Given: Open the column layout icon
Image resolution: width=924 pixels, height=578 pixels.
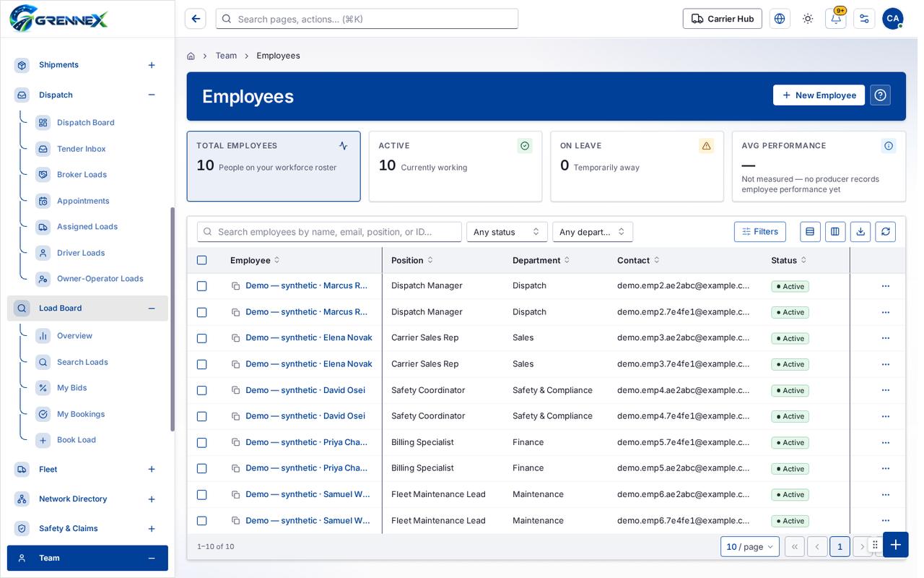Looking at the screenshot, I should coord(835,232).
